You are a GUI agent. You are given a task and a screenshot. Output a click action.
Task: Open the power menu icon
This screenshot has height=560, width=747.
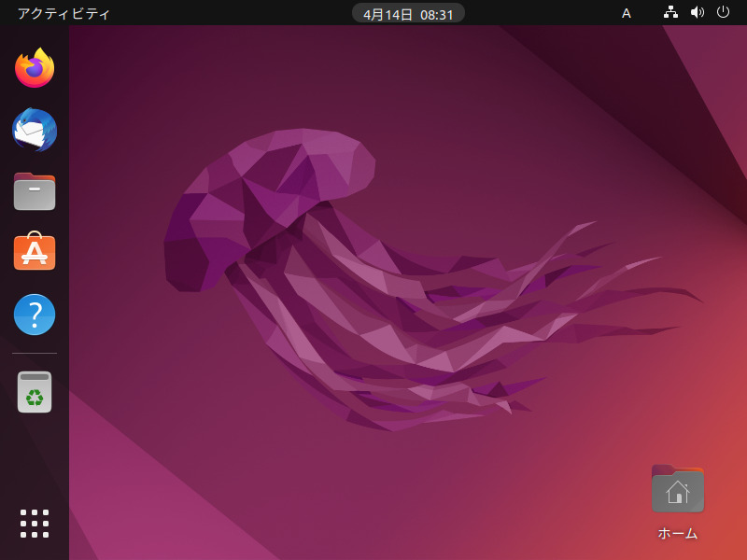tap(723, 12)
